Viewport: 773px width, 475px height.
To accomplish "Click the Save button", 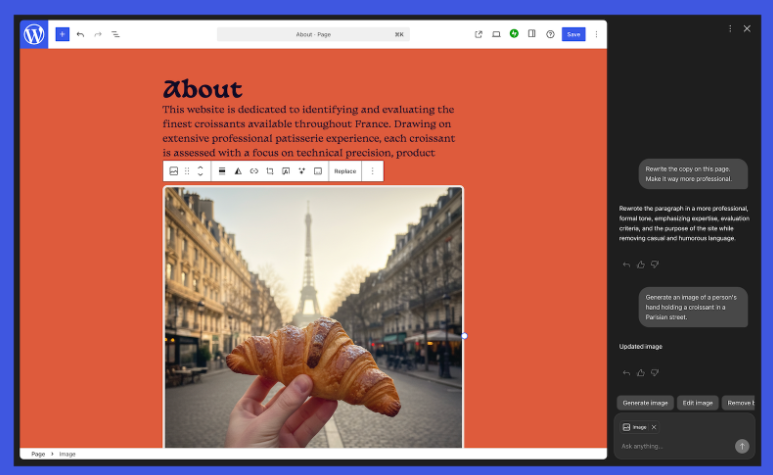I will [573, 34].
